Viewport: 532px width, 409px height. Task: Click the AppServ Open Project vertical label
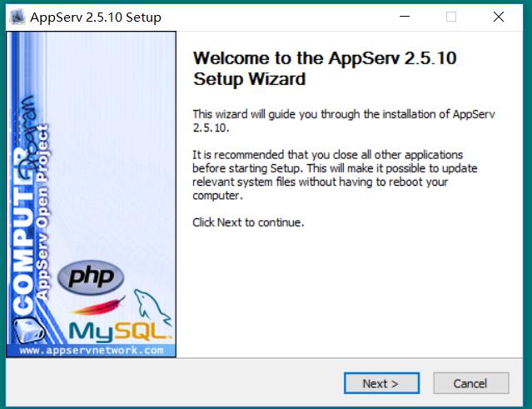42,212
